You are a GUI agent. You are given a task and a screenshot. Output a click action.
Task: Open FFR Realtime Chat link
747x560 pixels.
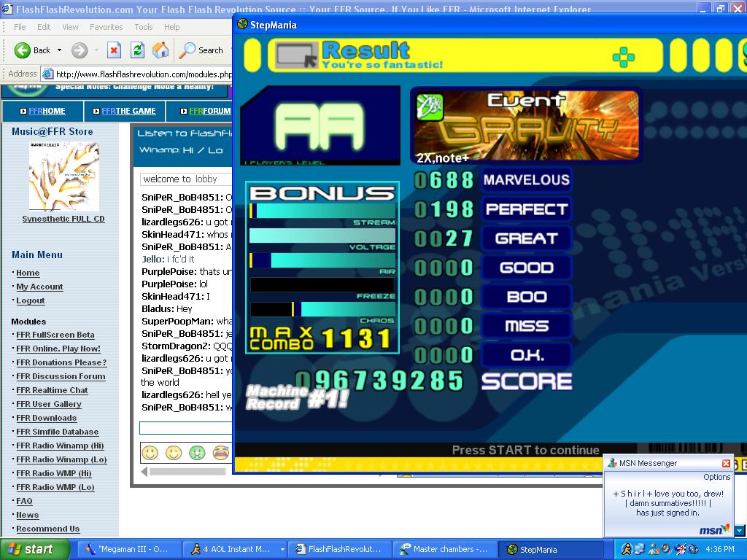52,390
